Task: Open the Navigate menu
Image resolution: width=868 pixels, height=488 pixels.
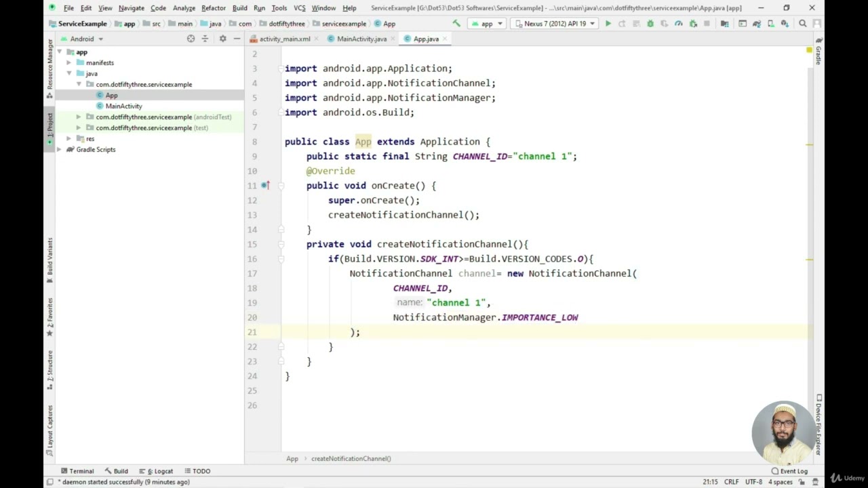Action: [131, 8]
